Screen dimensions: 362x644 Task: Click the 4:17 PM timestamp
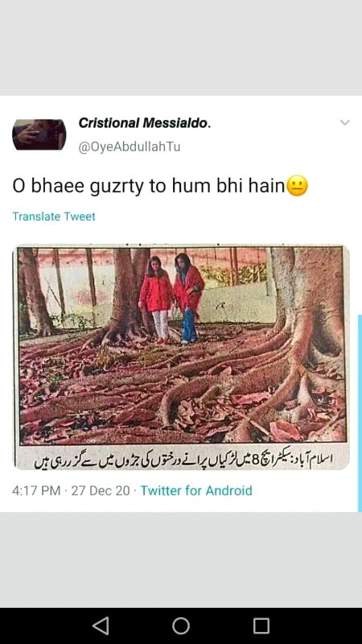pos(36,490)
